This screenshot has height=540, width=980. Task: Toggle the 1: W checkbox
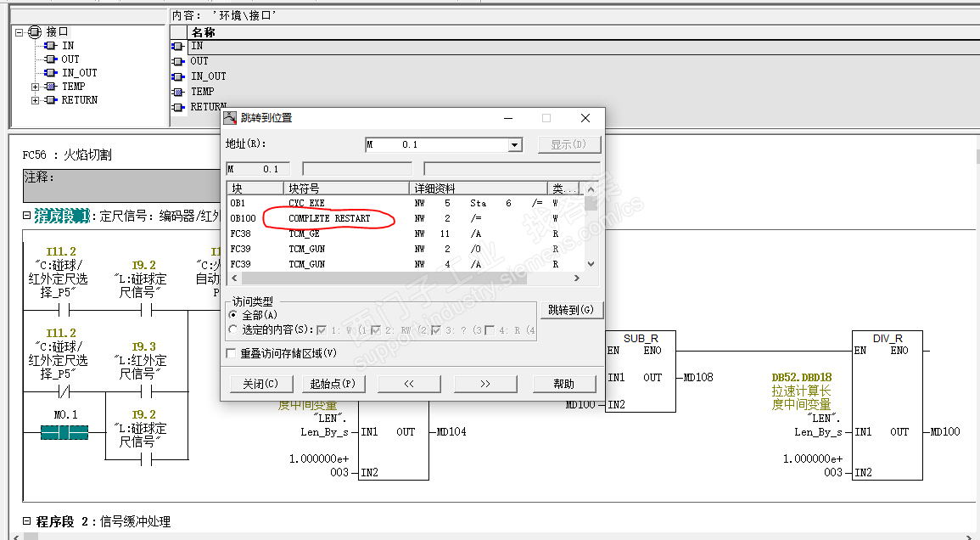pyautogui.click(x=322, y=329)
